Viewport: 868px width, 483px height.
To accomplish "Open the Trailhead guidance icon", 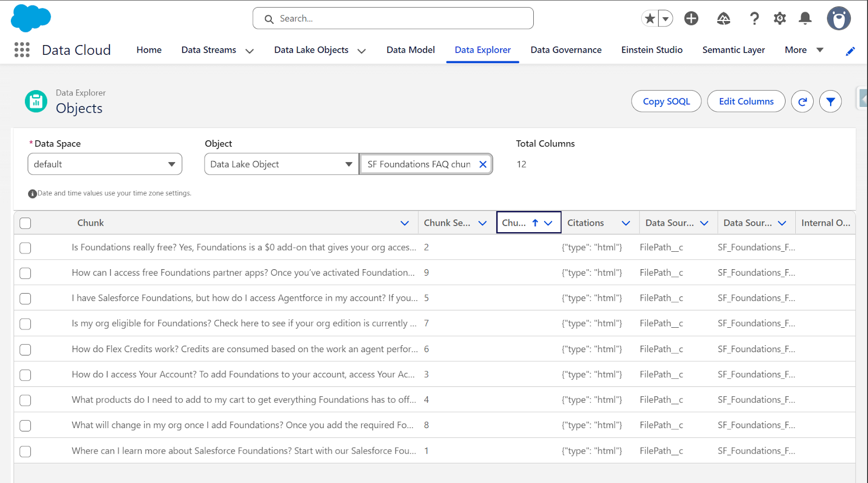I will [724, 18].
